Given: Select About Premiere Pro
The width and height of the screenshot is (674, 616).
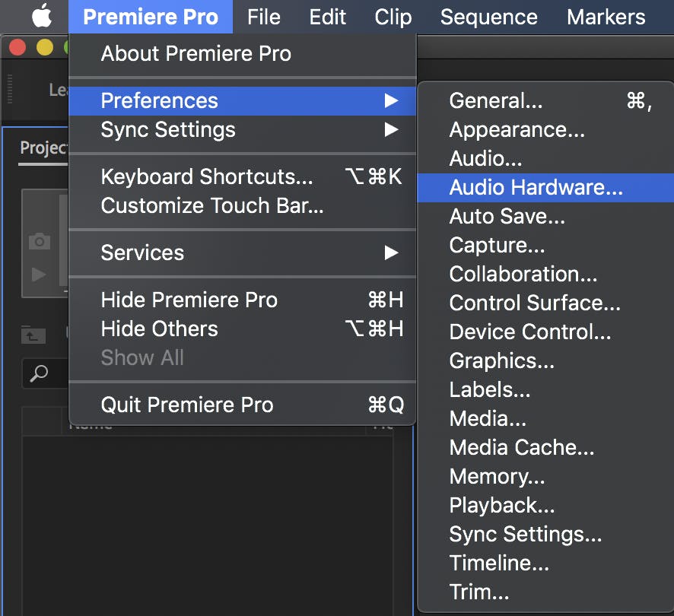Looking at the screenshot, I should click(196, 53).
